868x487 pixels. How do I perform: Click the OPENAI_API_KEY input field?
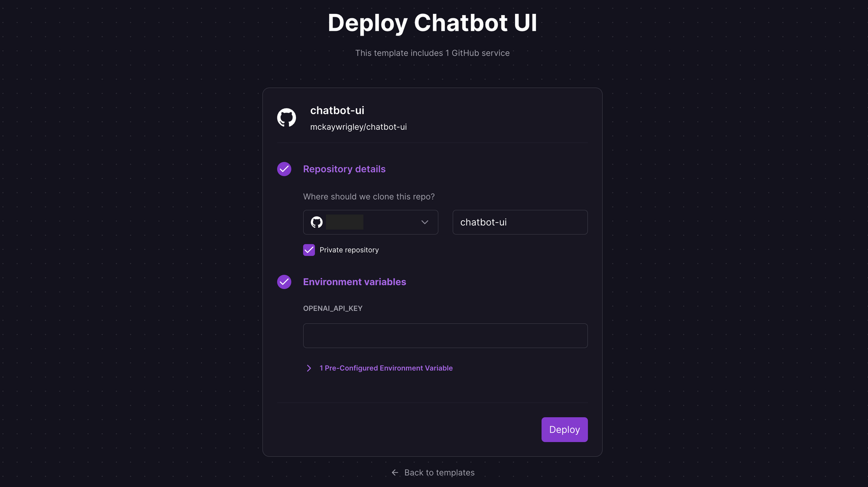pos(445,335)
